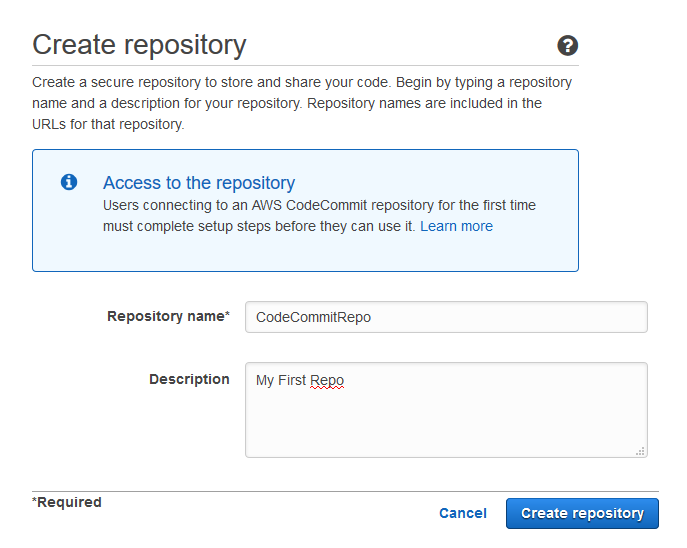Cancel repository creation
The width and height of the screenshot is (687, 548).
tap(463, 513)
